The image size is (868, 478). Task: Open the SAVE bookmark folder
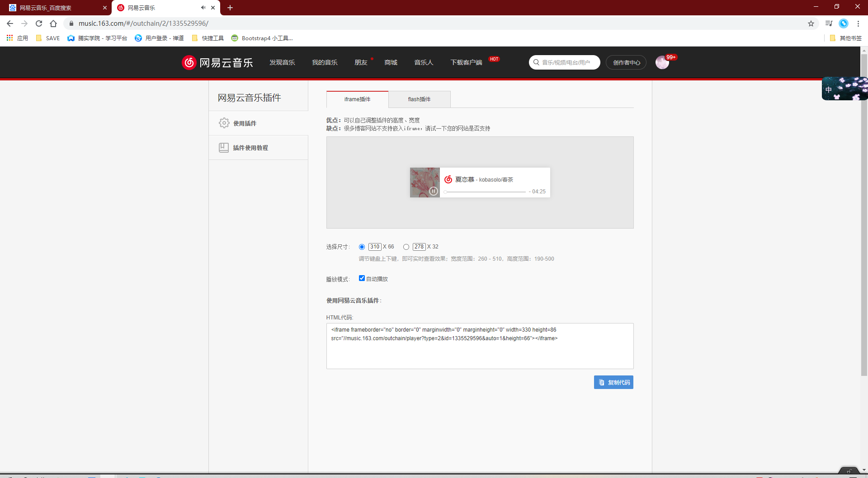pos(48,38)
